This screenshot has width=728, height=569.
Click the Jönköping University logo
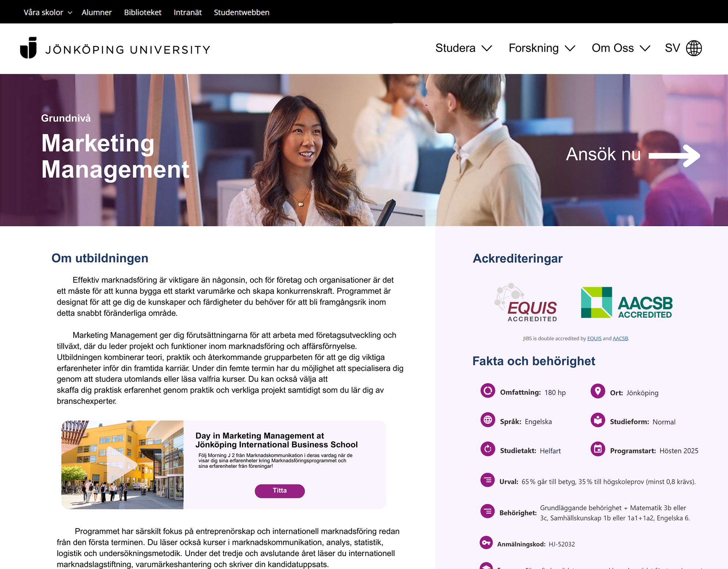pyautogui.click(x=115, y=48)
